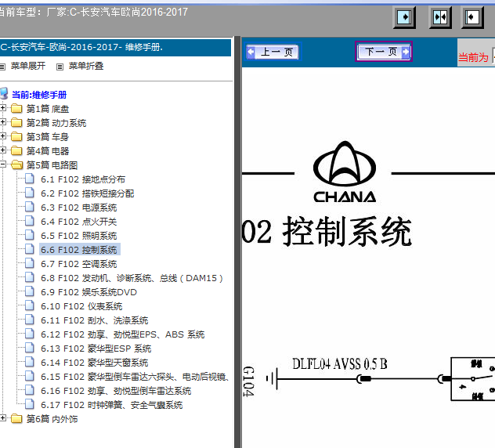495x448 pixels.
Task: Click the page icon of 6.9 娱乐系统DVD
Action: [x=30, y=291]
